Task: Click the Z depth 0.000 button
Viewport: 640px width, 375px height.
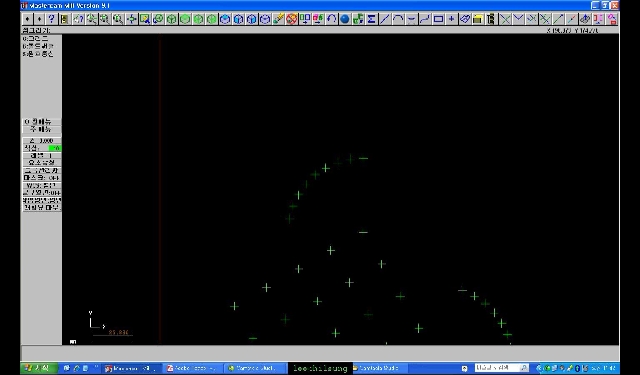Action: [x=42, y=141]
